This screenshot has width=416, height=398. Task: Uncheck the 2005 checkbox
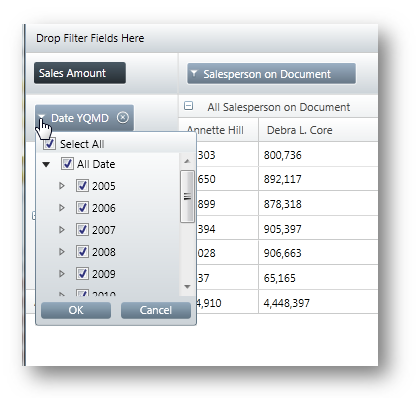pyautogui.click(x=82, y=186)
